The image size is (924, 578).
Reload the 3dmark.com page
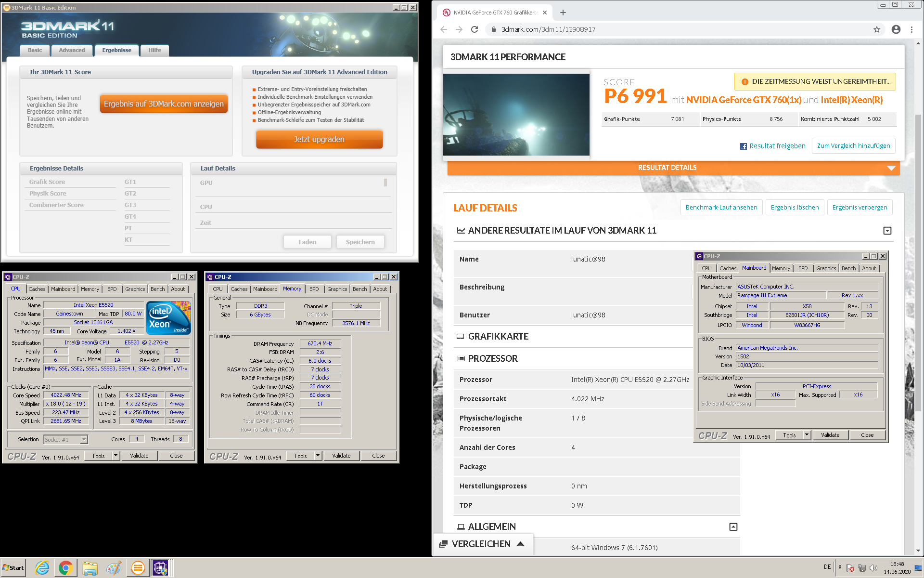tap(475, 29)
